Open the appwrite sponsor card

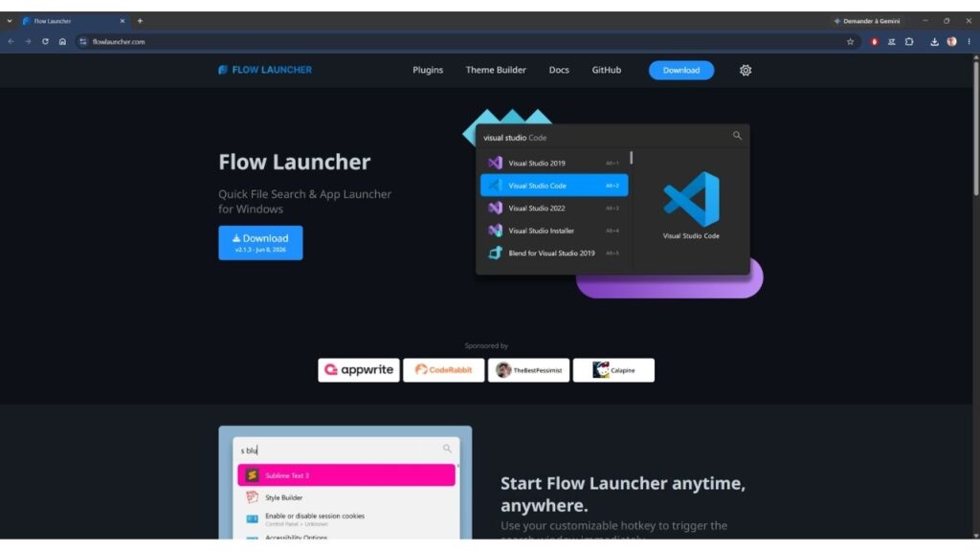coord(359,370)
